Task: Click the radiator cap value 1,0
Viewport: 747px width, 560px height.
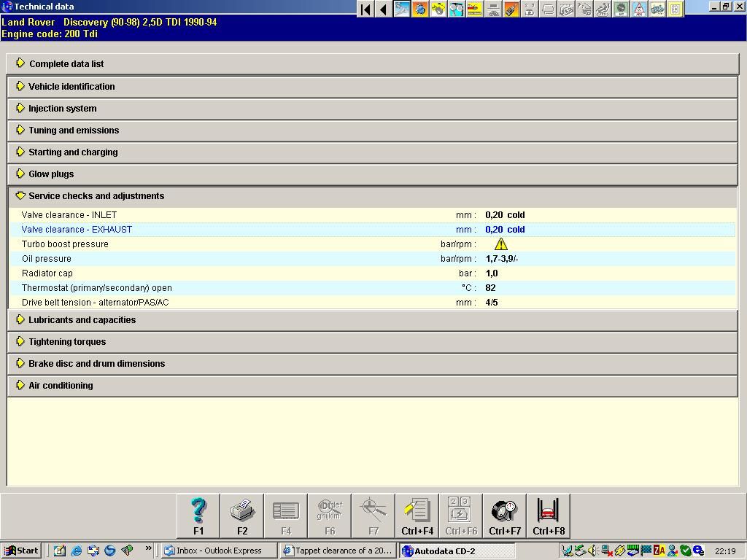Action: coord(492,273)
